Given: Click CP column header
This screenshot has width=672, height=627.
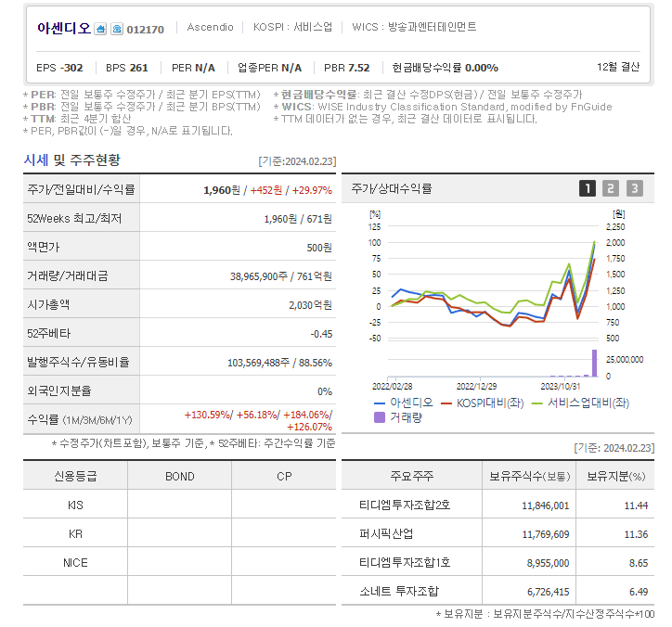Looking at the screenshot, I should [284, 476].
